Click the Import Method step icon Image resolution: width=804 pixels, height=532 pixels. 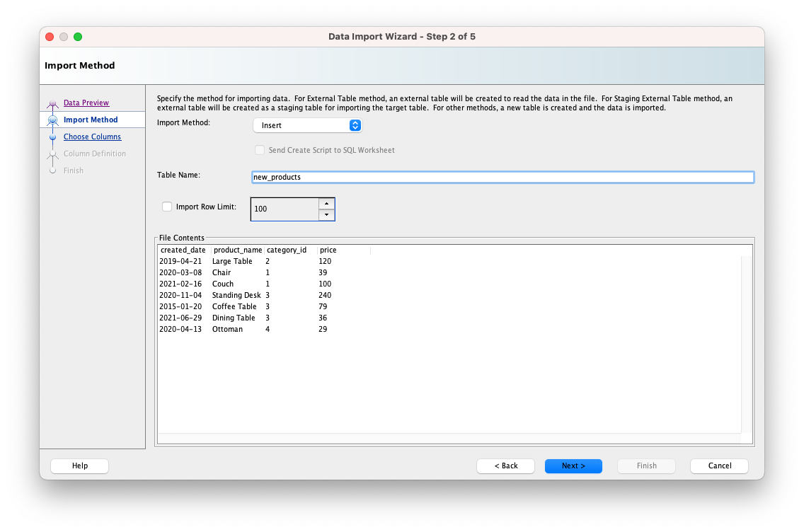pos(52,120)
